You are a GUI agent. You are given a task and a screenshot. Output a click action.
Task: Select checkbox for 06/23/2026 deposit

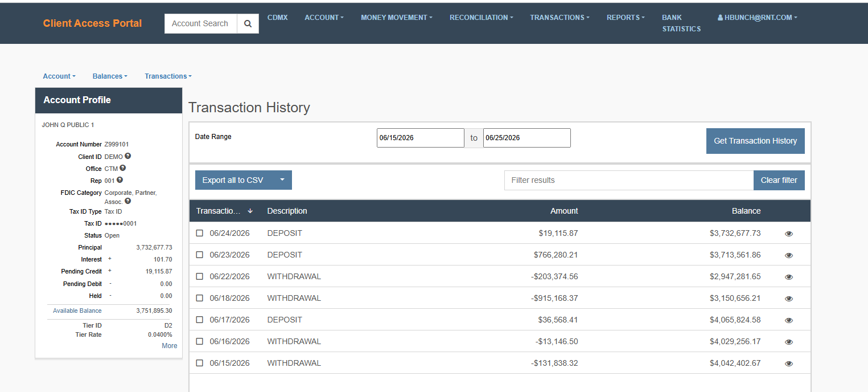[199, 255]
